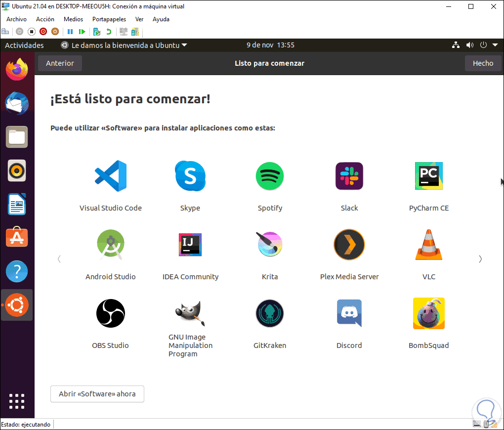Open the clock showing 9 de nov 13:55
Viewport: 504px width, 430px height.
tap(270, 45)
